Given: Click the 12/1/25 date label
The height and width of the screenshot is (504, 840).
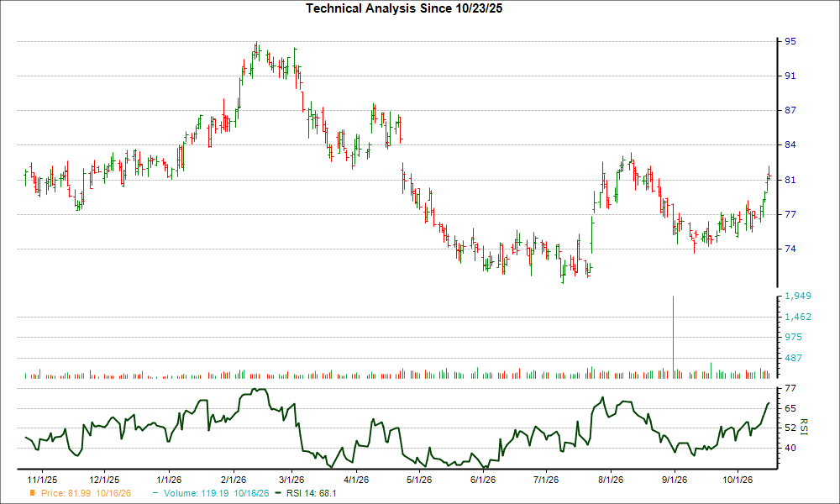Looking at the screenshot, I should coord(104,480).
